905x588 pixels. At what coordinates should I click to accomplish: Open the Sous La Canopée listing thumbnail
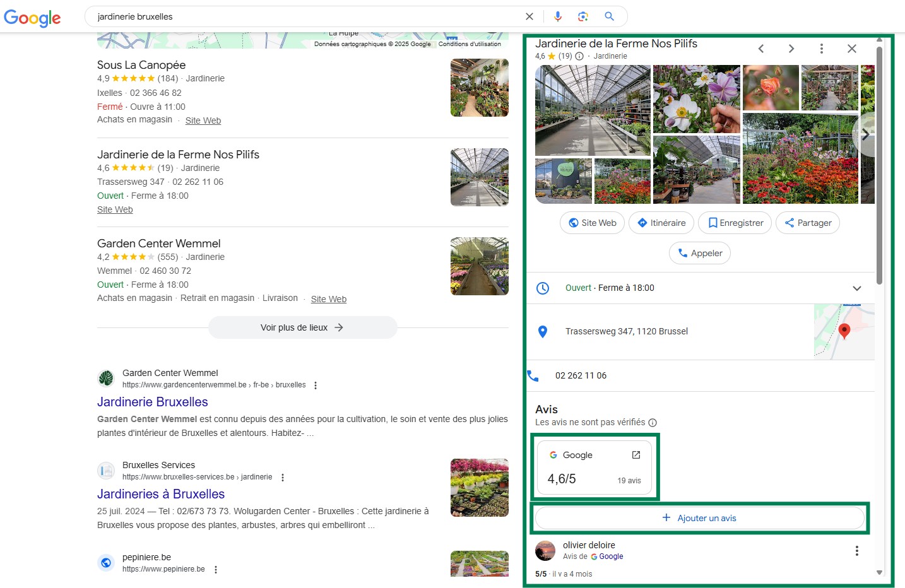click(x=480, y=88)
